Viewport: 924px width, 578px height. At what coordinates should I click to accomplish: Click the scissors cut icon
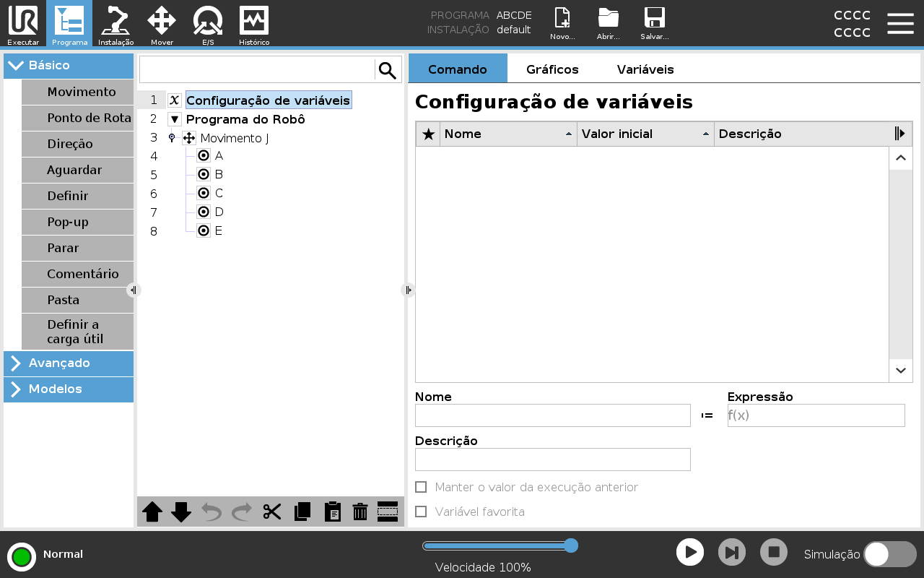[x=272, y=512]
